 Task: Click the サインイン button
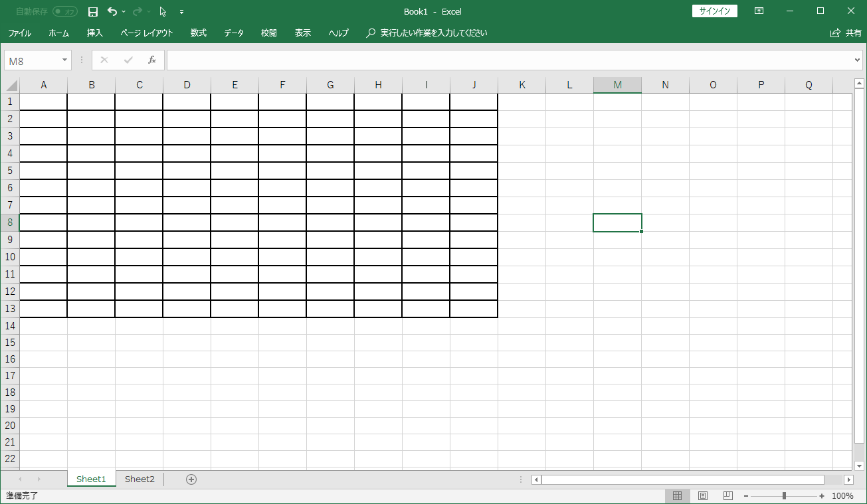(714, 11)
